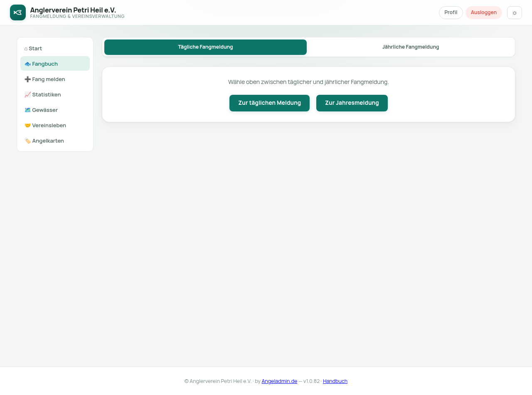
Task: Click the Zur täglichen Meldung button
Action: click(269, 103)
